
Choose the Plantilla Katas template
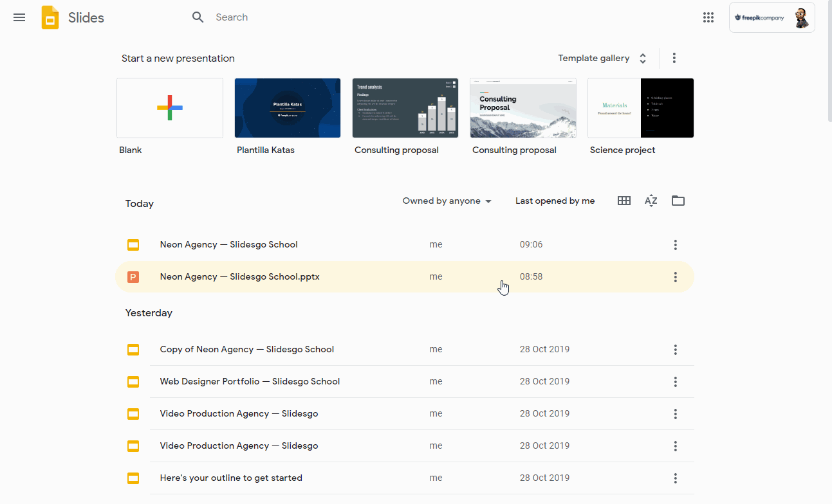coord(287,108)
